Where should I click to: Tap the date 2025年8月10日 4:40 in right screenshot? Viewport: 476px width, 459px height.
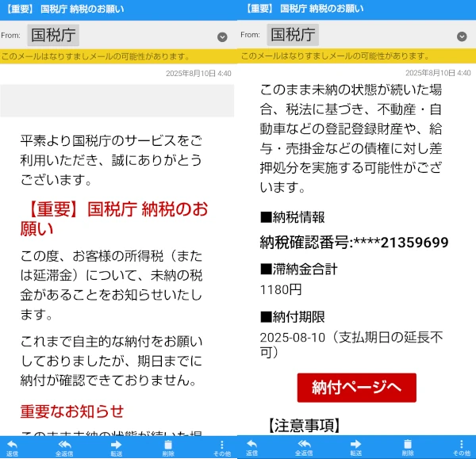coord(438,73)
